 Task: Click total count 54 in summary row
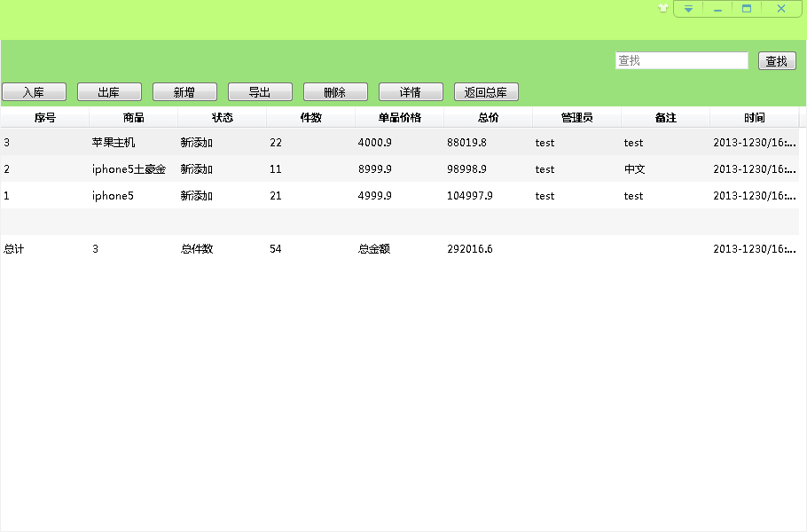coord(276,249)
